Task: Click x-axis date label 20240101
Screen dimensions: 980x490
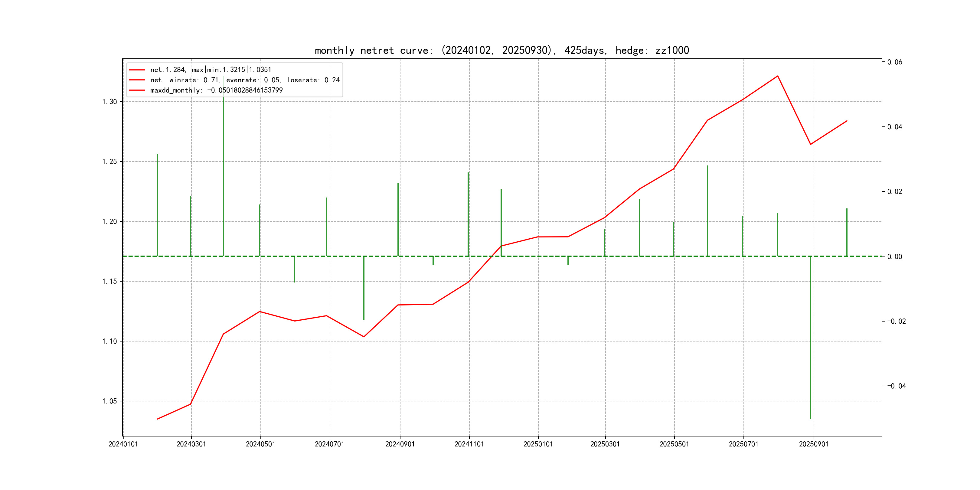Action: pos(123,444)
